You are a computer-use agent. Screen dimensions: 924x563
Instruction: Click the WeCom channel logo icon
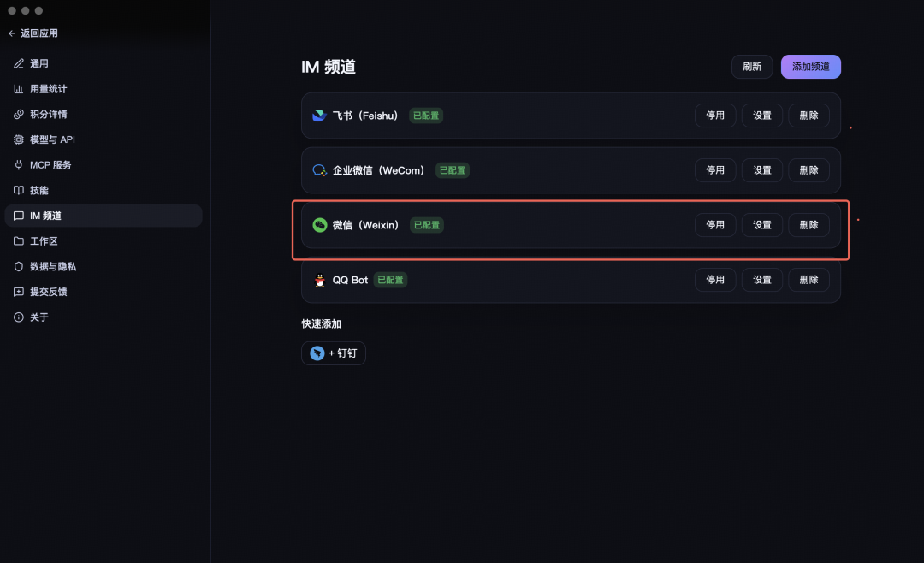pyautogui.click(x=319, y=170)
